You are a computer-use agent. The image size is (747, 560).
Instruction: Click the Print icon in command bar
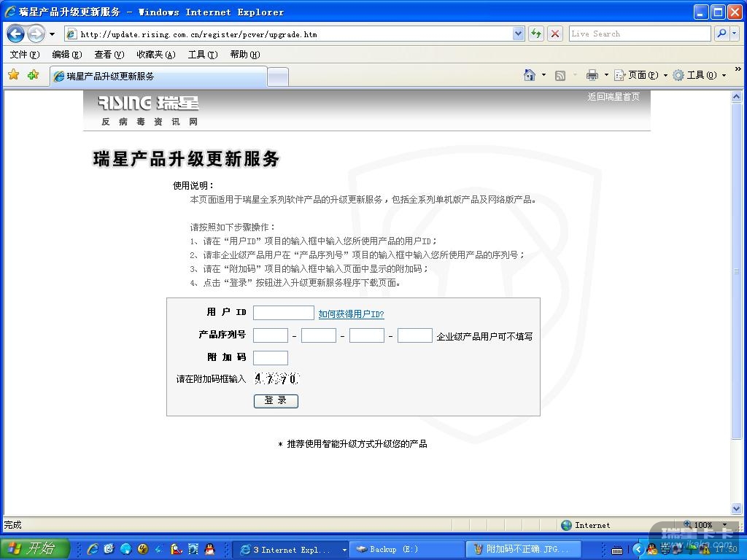coord(592,75)
